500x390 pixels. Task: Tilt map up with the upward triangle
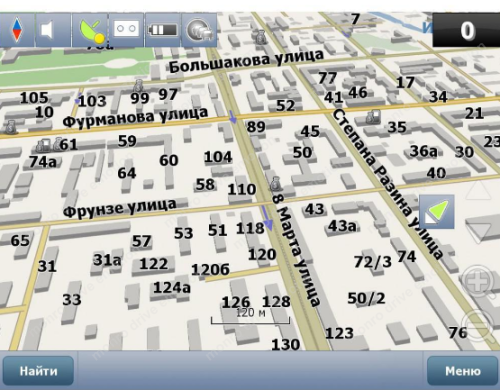point(478,190)
